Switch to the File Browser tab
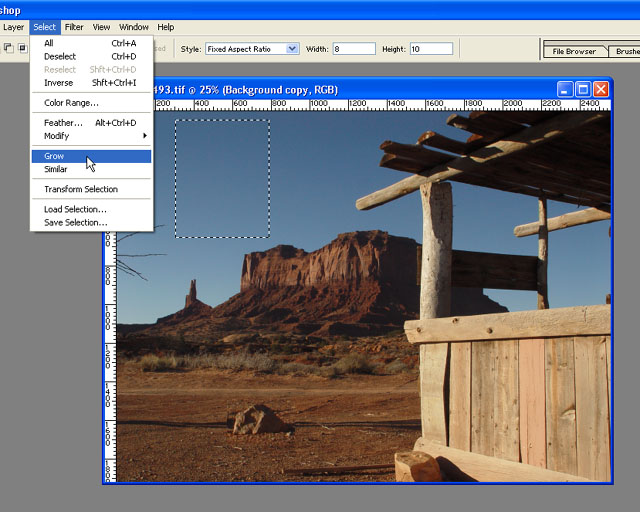This screenshot has height=512, width=640. 574,51
